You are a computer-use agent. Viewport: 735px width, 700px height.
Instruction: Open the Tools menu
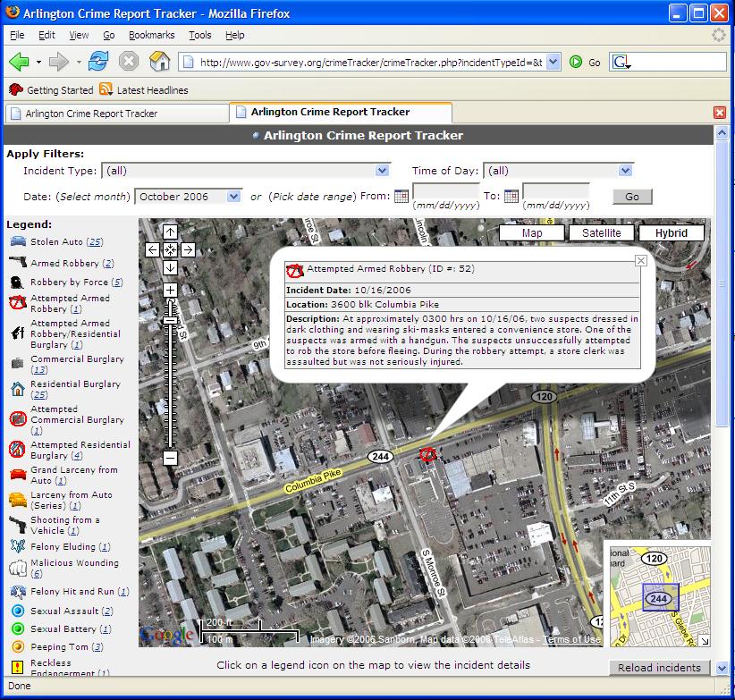coord(199,35)
